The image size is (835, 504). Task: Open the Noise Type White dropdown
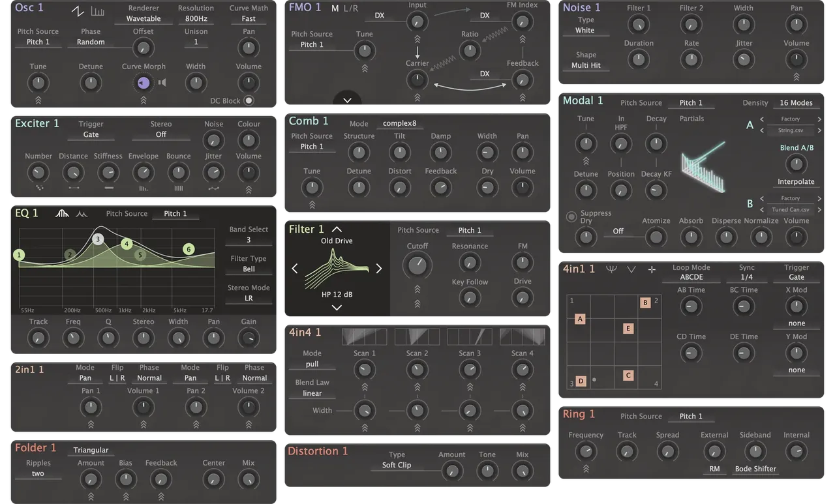584,31
